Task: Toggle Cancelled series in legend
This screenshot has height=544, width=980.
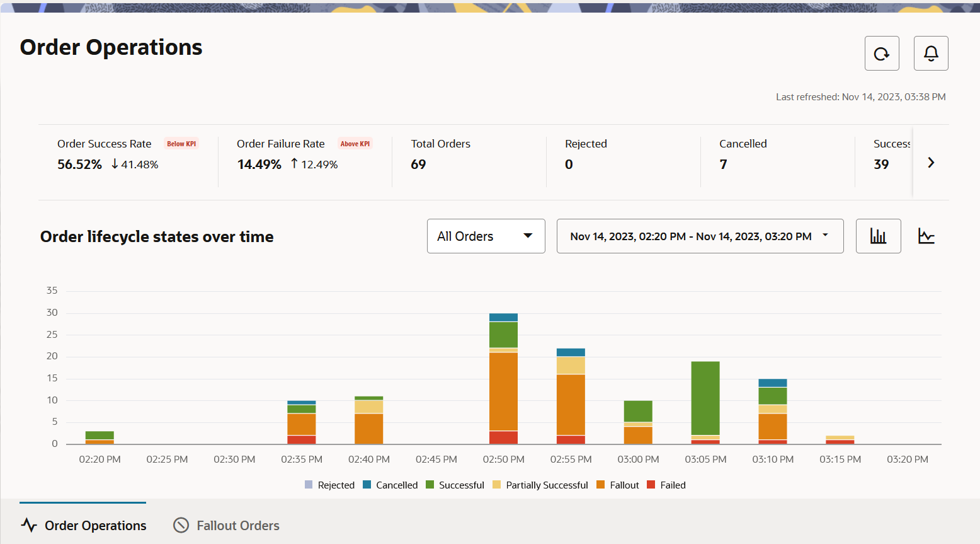Action: coord(390,485)
